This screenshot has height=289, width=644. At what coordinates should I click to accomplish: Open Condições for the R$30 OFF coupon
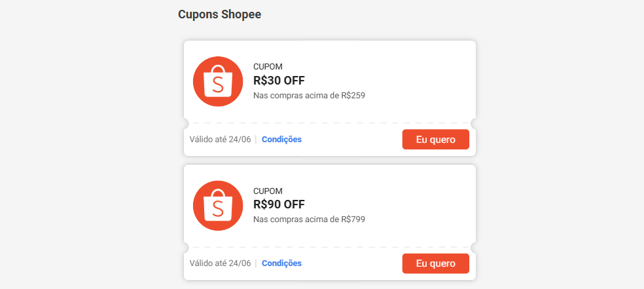(x=281, y=140)
